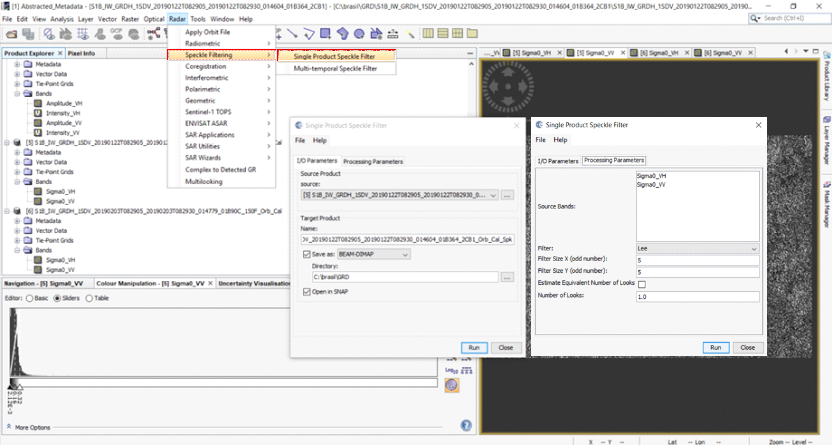Click the round globe icon in Colour Manipulation
This screenshot has height=445, width=832.
[x=451, y=384]
